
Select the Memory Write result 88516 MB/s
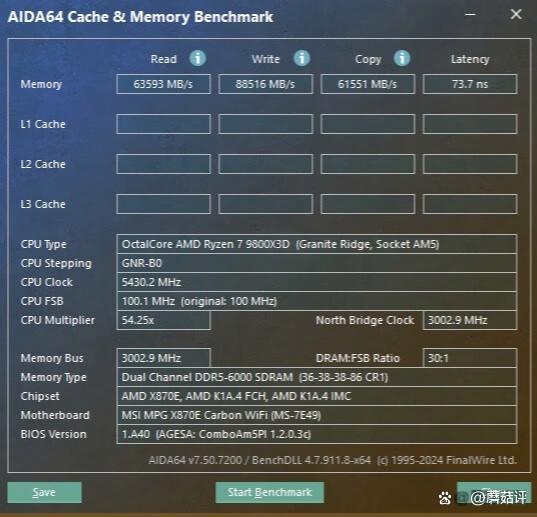pyautogui.click(x=265, y=84)
